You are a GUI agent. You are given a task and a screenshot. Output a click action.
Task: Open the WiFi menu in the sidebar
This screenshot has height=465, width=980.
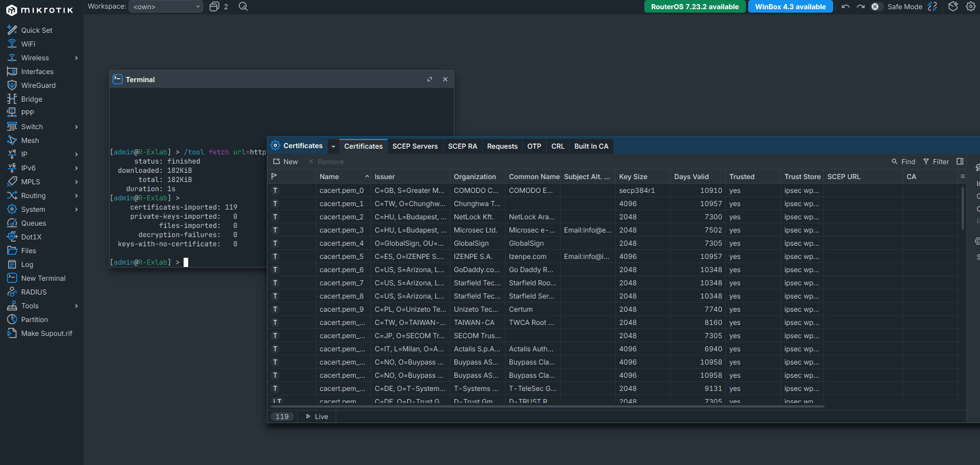coord(28,44)
